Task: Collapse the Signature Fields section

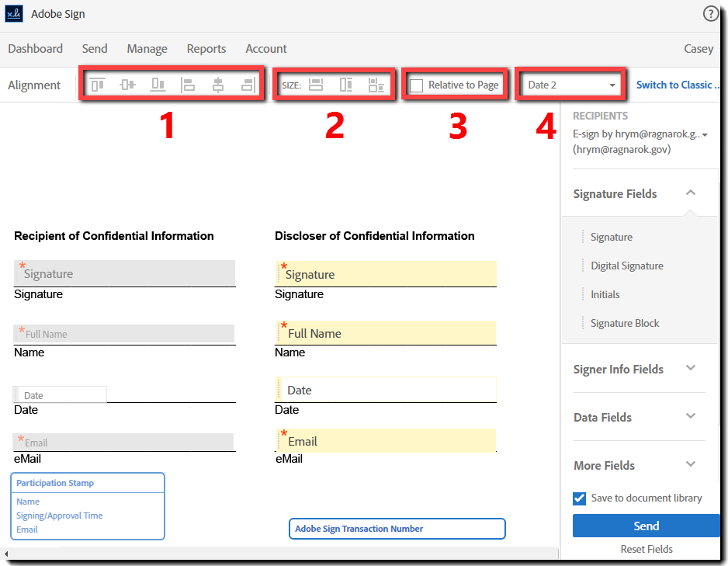Action: tap(690, 193)
